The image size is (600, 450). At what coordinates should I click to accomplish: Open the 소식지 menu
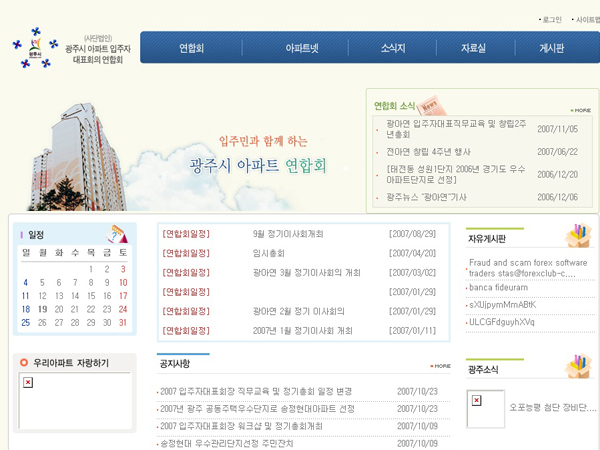click(x=392, y=47)
